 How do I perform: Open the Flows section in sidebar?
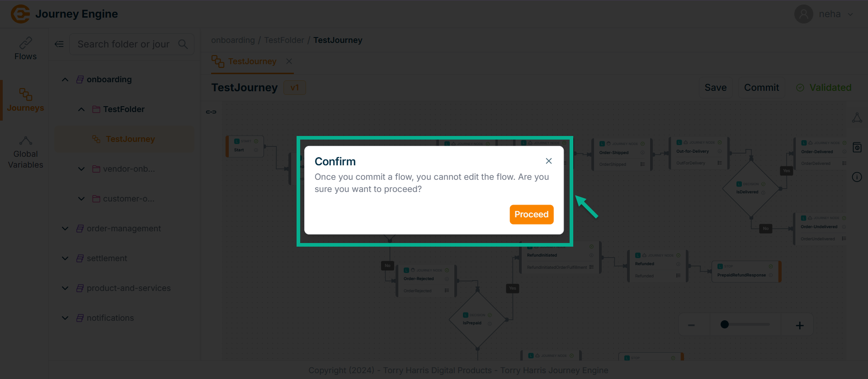tap(25, 49)
